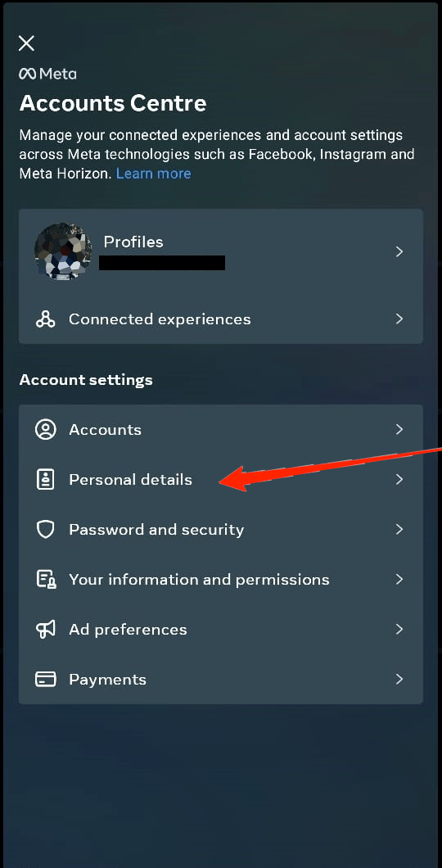Click the Password and security shield icon
This screenshot has height=868, width=442.
(45, 530)
